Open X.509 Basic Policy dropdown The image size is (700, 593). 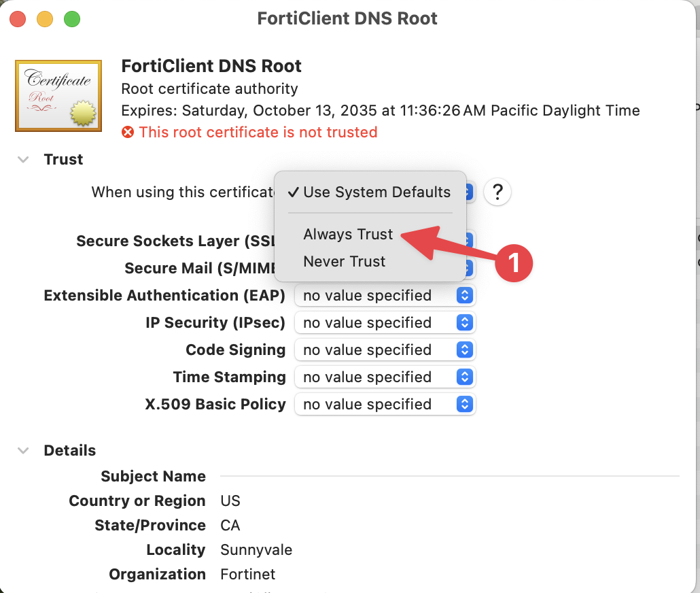tap(385, 404)
